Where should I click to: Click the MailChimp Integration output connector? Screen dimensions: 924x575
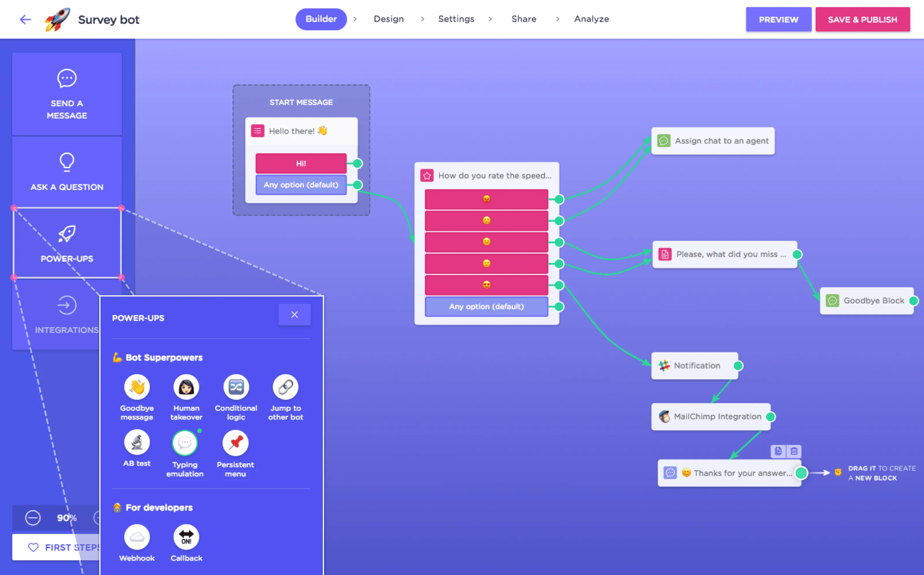[770, 417]
